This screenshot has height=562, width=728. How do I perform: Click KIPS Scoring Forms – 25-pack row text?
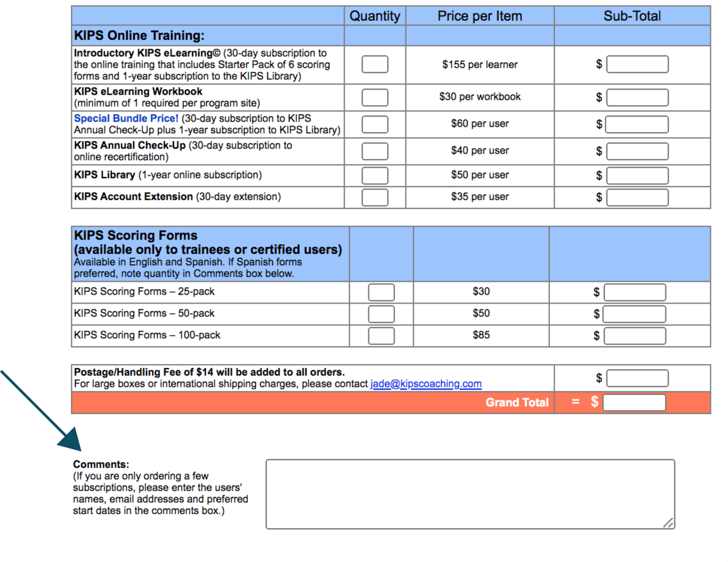click(144, 292)
